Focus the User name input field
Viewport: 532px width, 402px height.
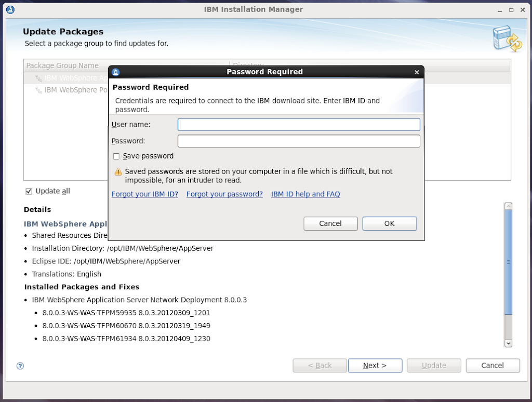299,125
